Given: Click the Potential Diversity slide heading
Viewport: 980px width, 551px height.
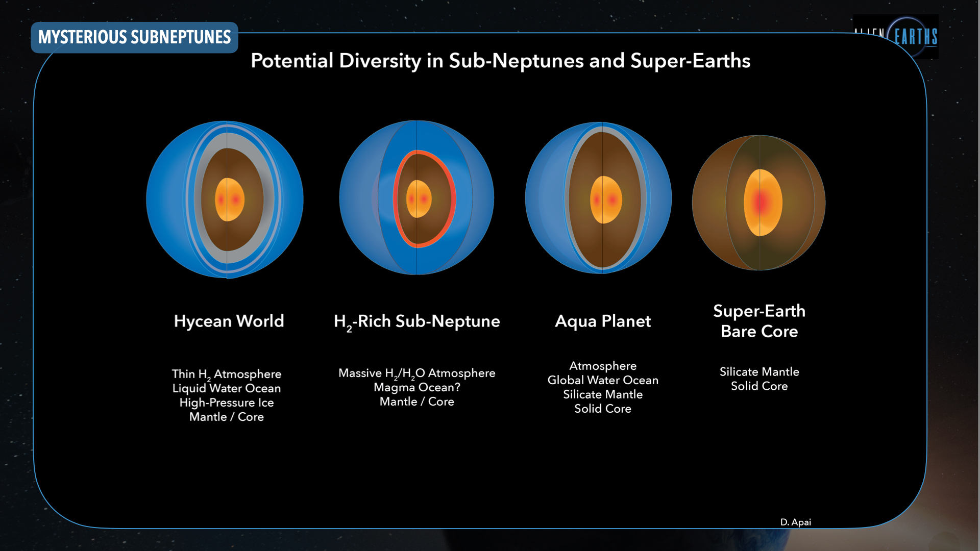Looking at the screenshot, I should click(500, 61).
